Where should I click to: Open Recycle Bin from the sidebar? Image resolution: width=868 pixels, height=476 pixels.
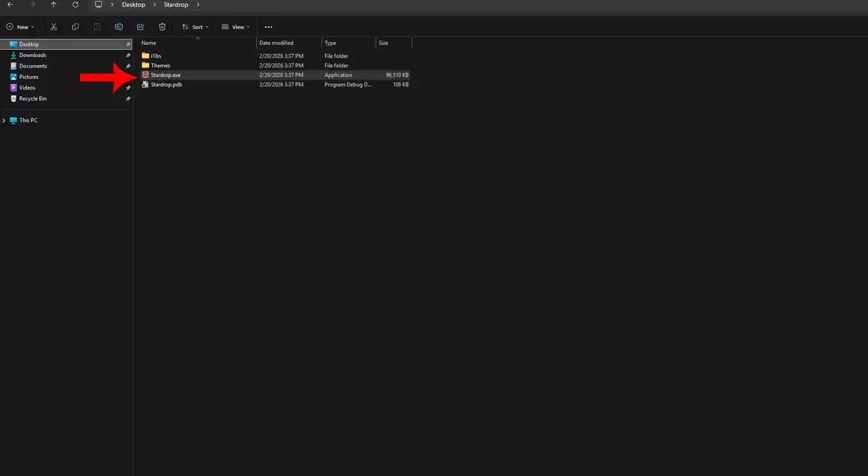pyautogui.click(x=33, y=99)
